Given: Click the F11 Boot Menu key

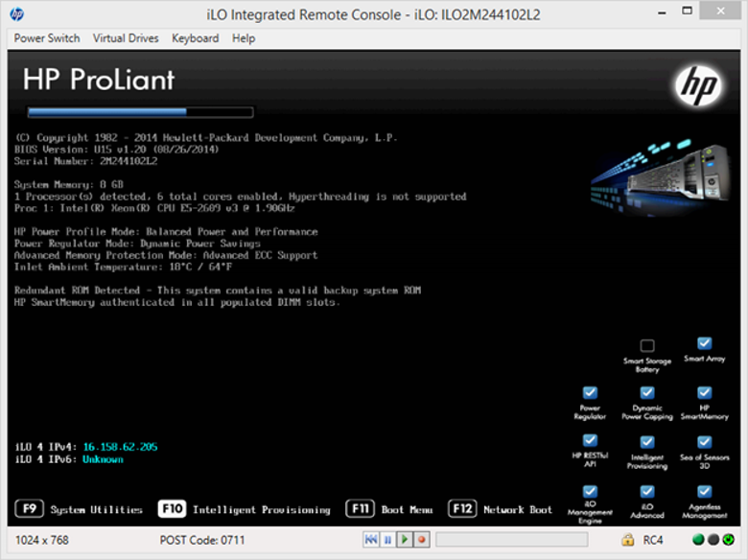Looking at the screenshot, I should 361,508.
